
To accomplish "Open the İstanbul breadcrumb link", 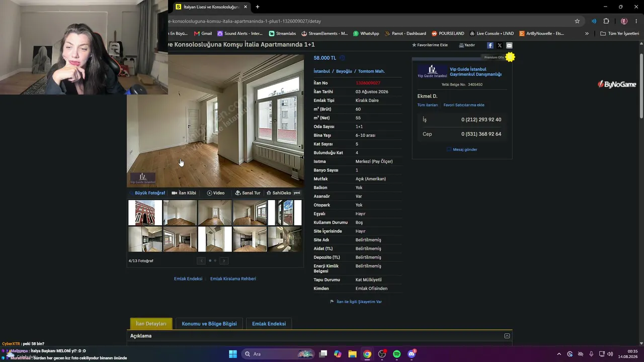I will click(x=322, y=71).
